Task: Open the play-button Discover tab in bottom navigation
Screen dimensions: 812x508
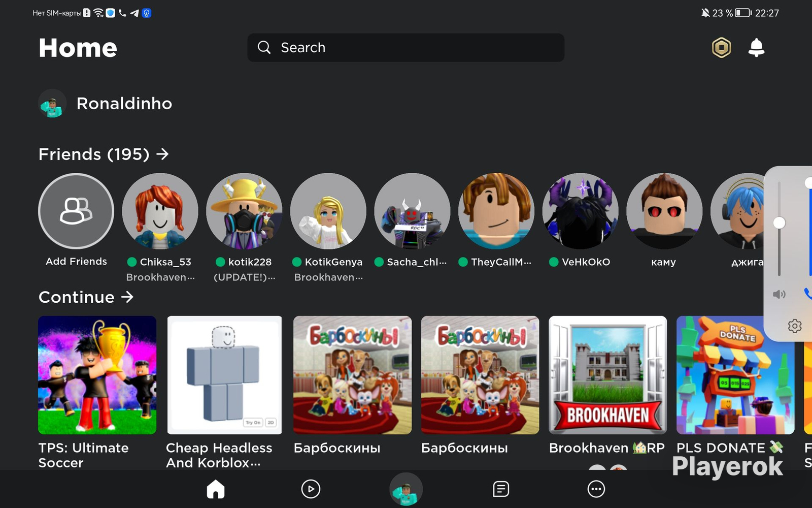Action: click(311, 489)
